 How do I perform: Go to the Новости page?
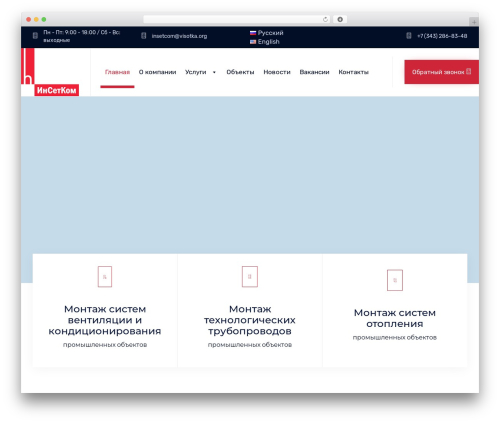point(277,72)
